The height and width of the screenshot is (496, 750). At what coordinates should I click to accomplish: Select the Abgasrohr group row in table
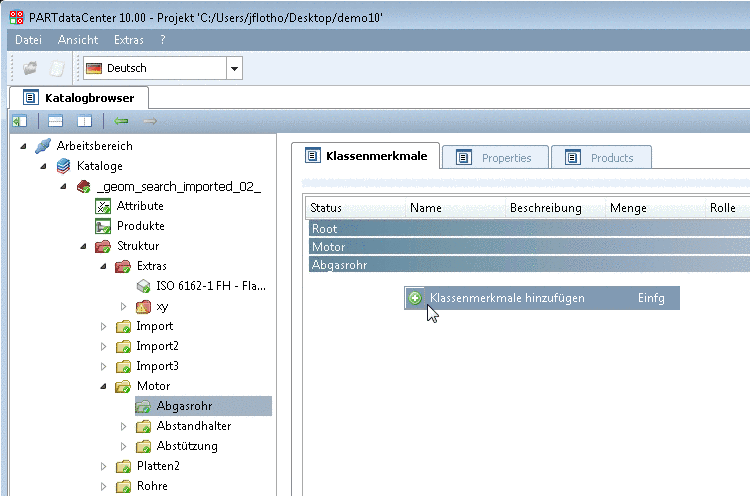pos(529,265)
